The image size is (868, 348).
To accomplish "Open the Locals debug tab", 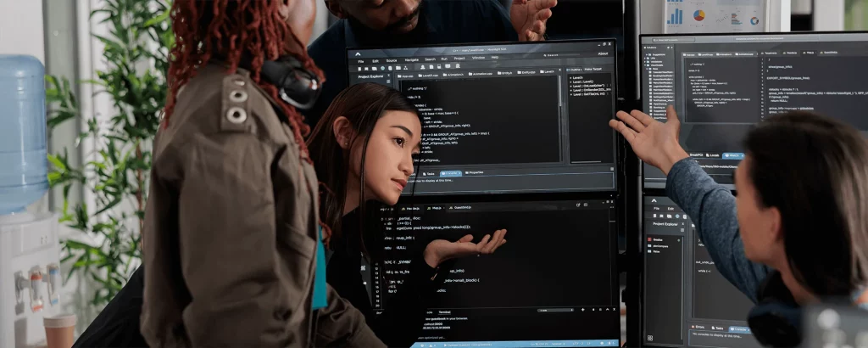I will [x=712, y=155].
